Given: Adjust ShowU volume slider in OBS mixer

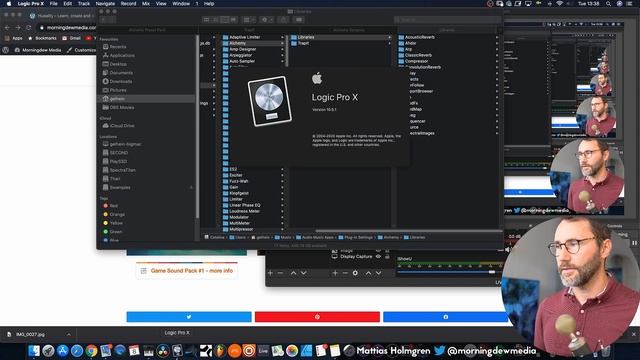Looking at the screenshot, I should [492, 272].
